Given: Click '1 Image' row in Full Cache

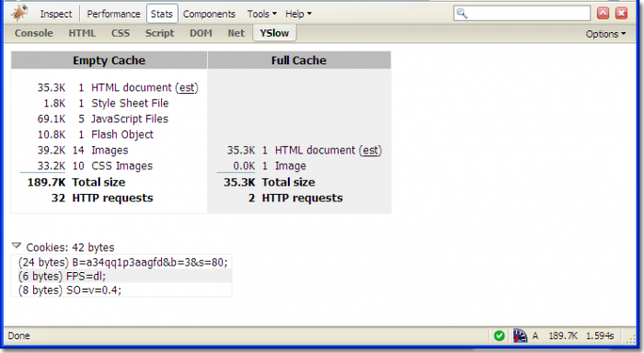Looking at the screenshot, I should pyautogui.click(x=270, y=165).
